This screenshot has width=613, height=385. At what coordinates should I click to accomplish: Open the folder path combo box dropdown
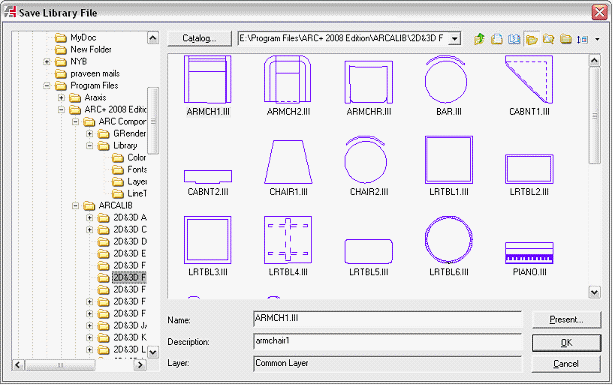pyautogui.click(x=454, y=39)
